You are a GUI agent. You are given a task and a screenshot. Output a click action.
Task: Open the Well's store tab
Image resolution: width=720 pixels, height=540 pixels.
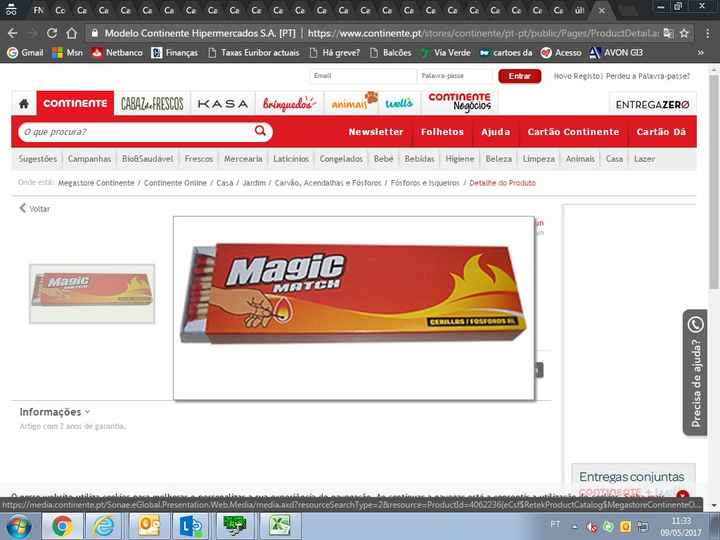(399, 104)
